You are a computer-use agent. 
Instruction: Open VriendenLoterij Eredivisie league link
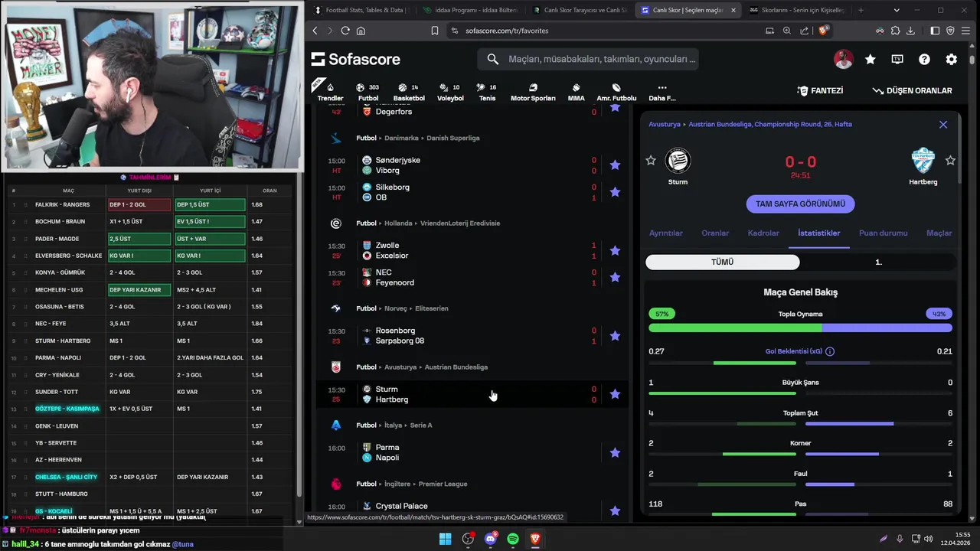[459, 223]
